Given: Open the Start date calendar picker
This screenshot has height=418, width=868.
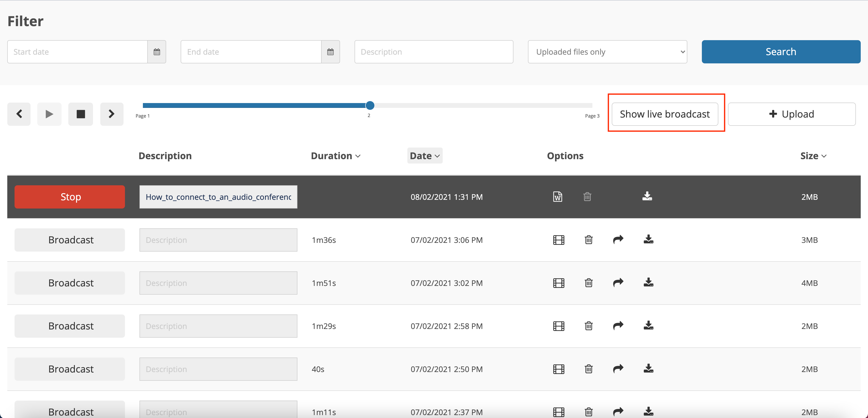Looking at the screenshot, I should (157, 52).
